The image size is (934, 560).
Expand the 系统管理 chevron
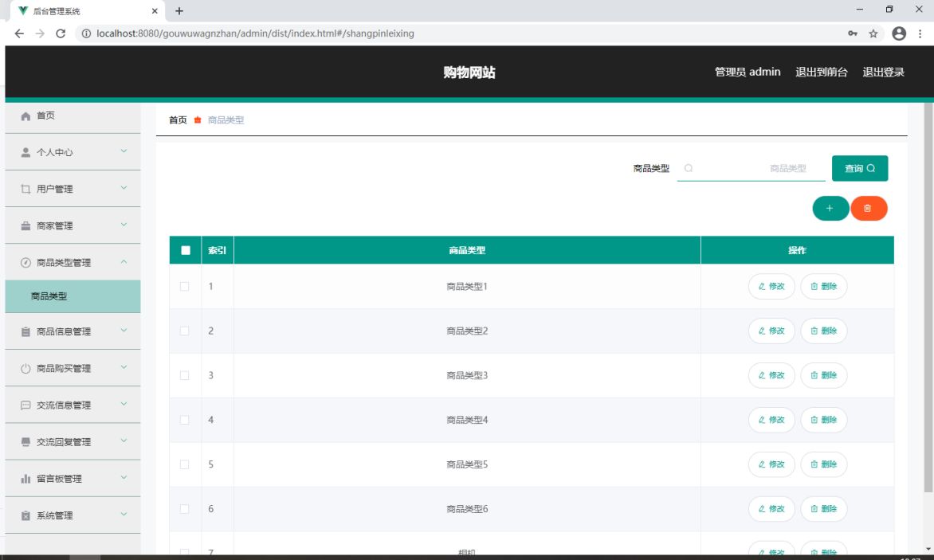124,514
